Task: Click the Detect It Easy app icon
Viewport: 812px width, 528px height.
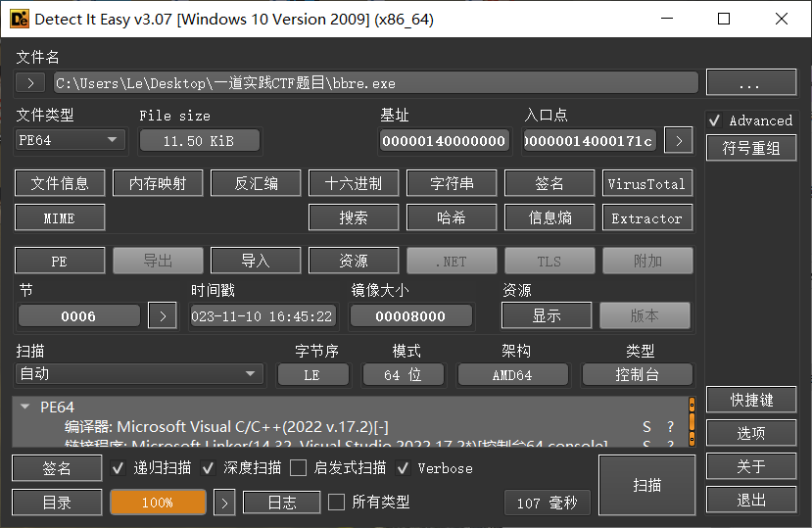Action: (x=20, y=20)
